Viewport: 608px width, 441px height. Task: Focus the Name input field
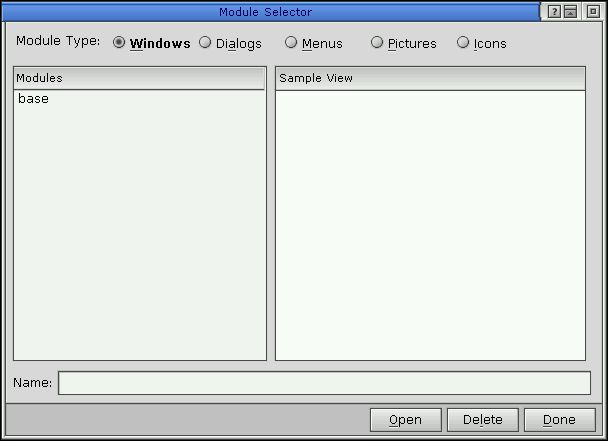point(325,383)
